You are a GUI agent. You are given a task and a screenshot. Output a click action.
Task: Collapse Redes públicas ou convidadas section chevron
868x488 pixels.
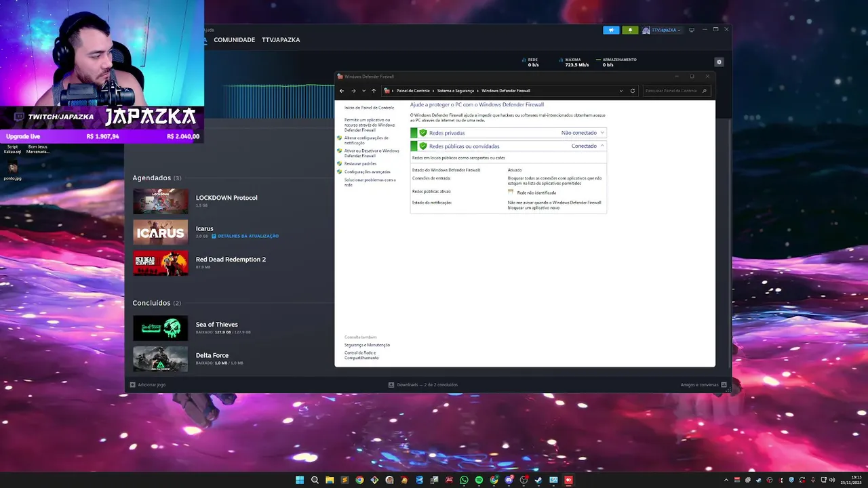point(602,146)
